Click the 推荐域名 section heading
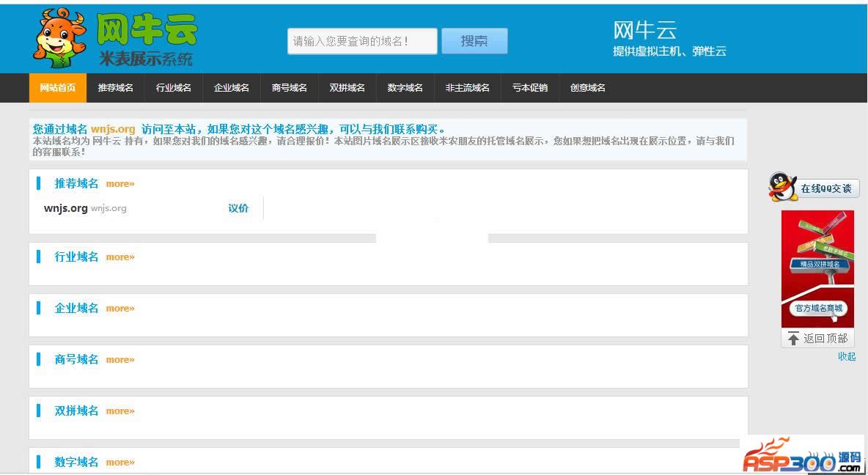This screenshot has height=475, width=868. click(x=76, y=183)
